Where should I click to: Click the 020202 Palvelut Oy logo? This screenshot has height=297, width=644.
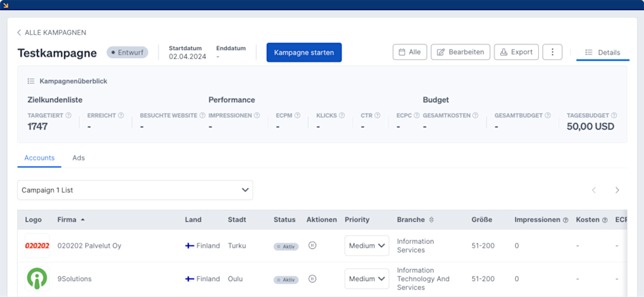pyautogui.click(x=37, y=245)
